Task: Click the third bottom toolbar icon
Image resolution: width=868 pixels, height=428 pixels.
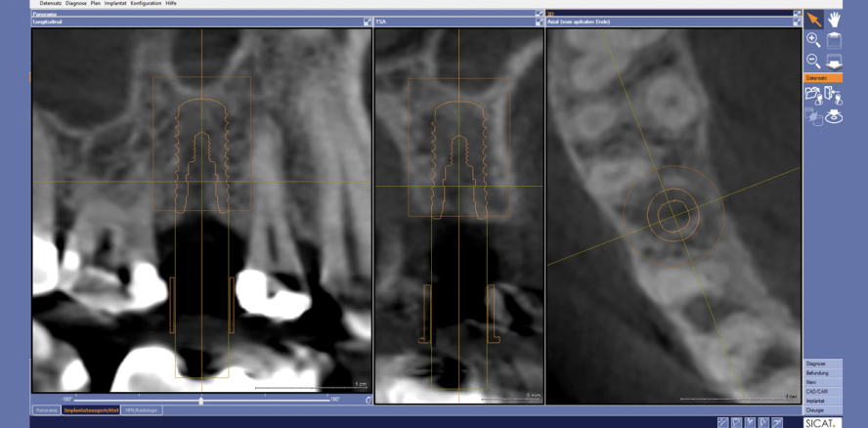Action: point(750,422)
